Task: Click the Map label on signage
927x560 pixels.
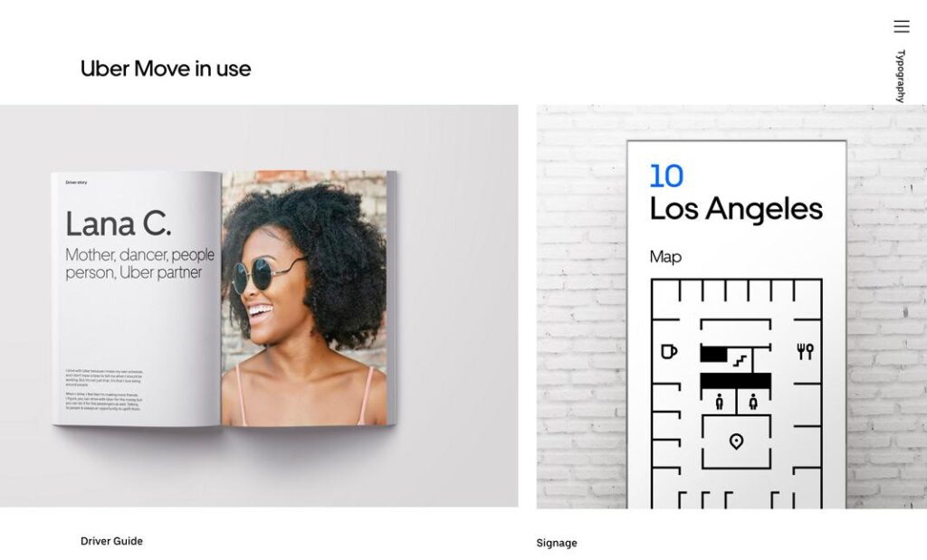Action: [665, 257]
